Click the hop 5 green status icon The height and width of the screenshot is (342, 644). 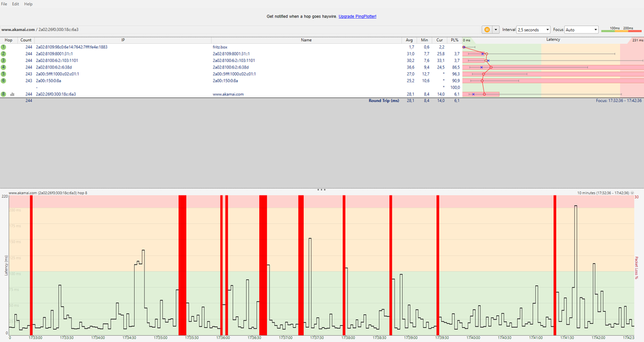click(x=3, y=74)
